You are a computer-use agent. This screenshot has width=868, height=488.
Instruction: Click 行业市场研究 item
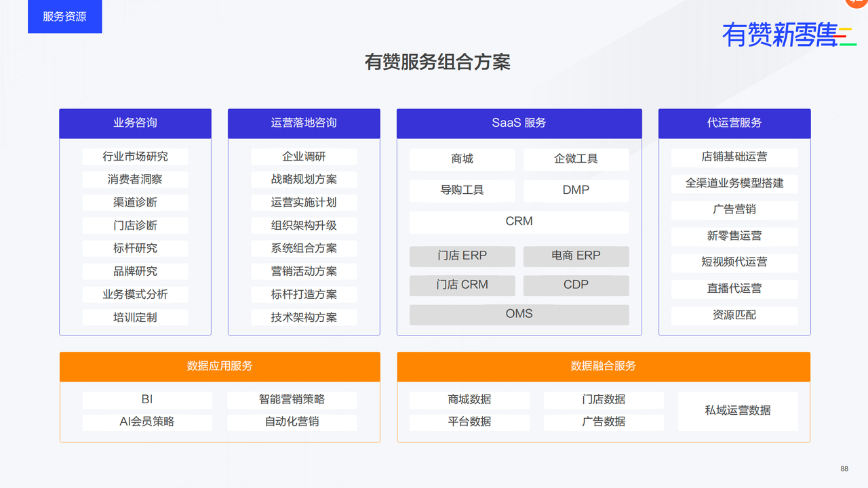(x=135, y=157)
